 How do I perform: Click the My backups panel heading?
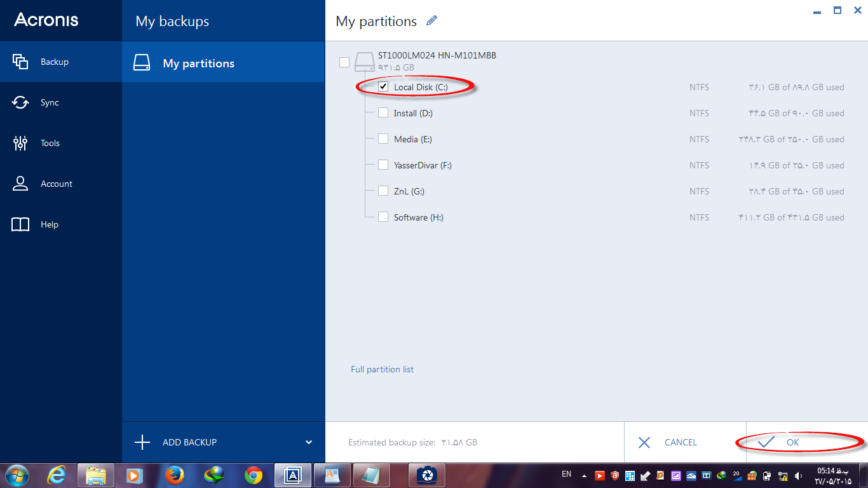pos(172,21)
